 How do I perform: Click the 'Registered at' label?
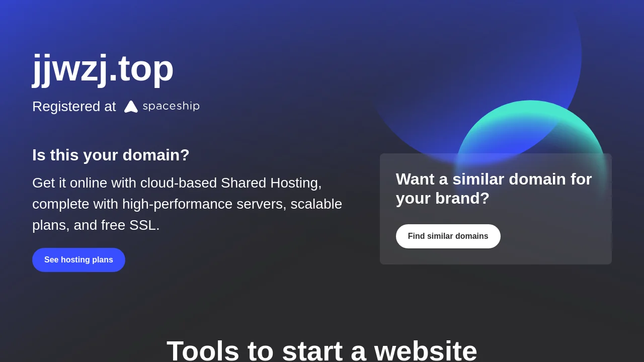coord(74,107)
